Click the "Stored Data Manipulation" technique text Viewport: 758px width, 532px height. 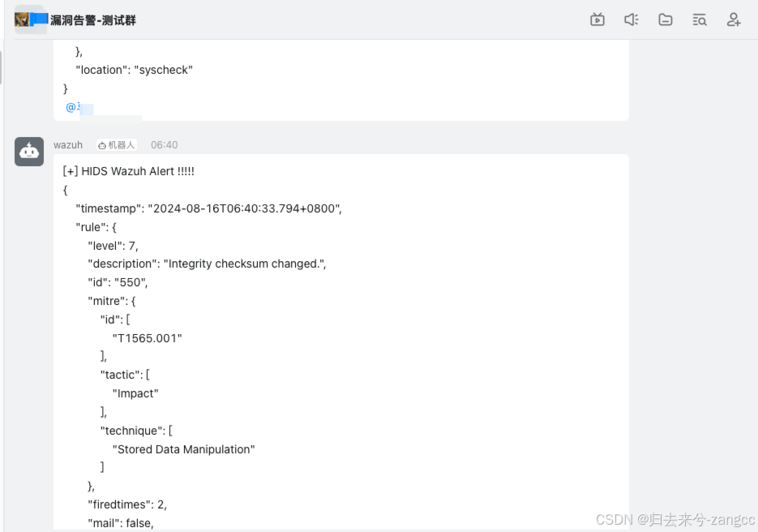click(183, 448)
